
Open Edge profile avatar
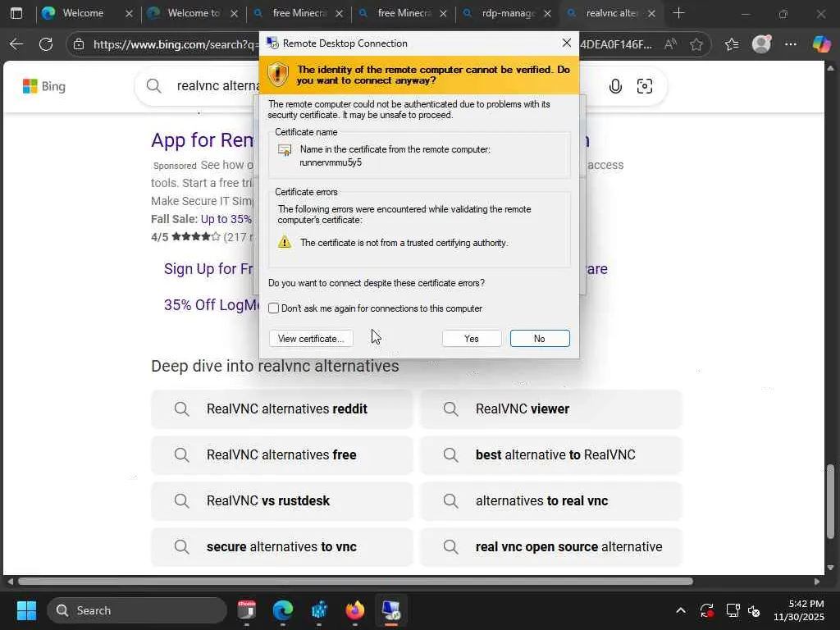[x=761, y=44]
